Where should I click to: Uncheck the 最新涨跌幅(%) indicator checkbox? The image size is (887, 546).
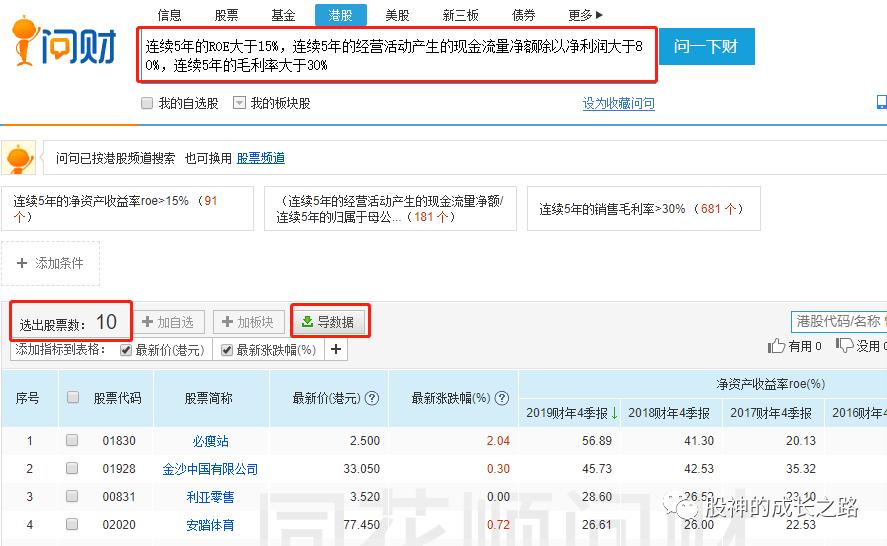coord(227,350)
